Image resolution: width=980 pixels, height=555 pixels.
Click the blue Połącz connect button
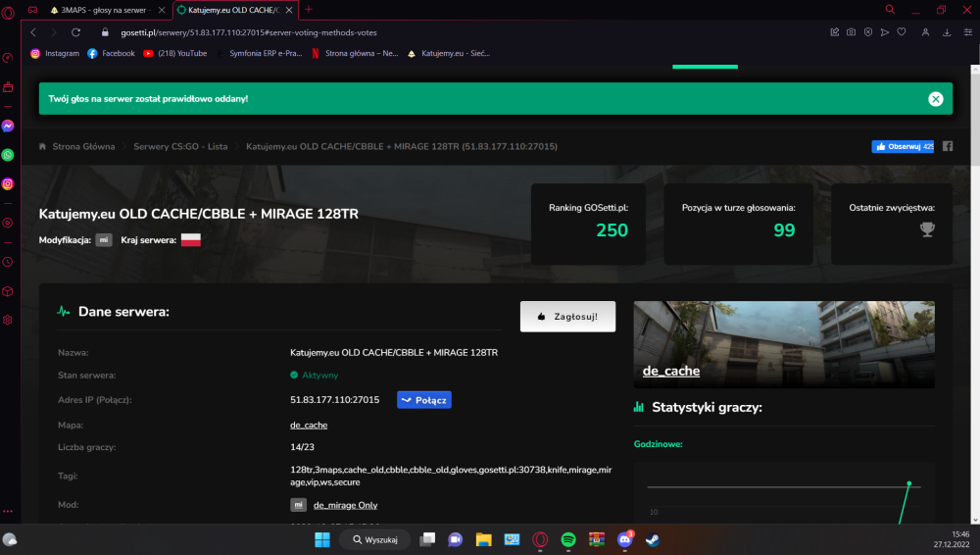(423, 400)
